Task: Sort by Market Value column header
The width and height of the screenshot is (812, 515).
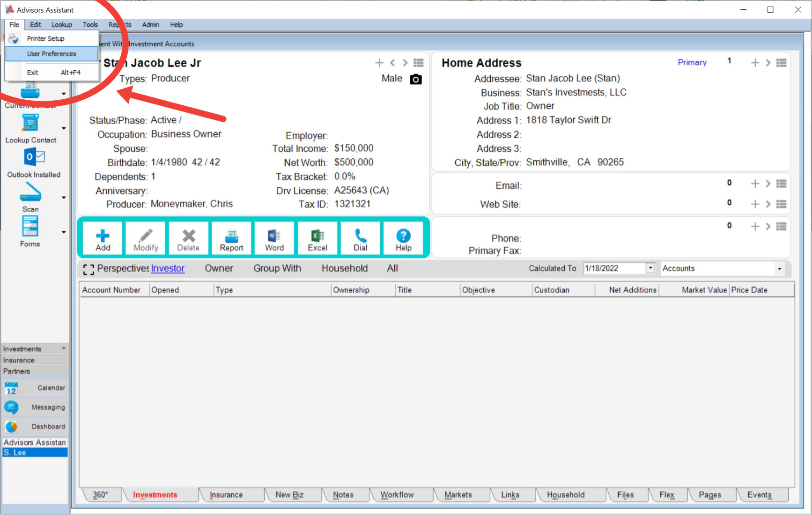Action: point(694,290)
